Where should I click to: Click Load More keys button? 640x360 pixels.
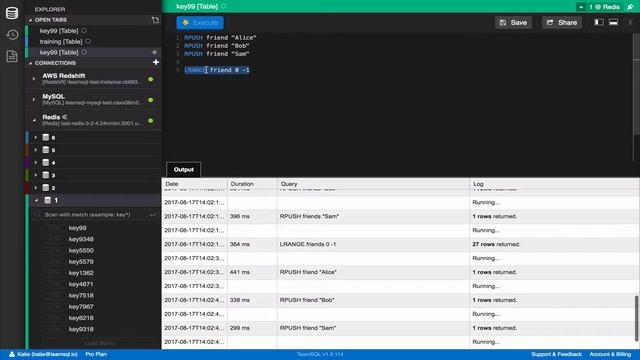pos(99,343)
